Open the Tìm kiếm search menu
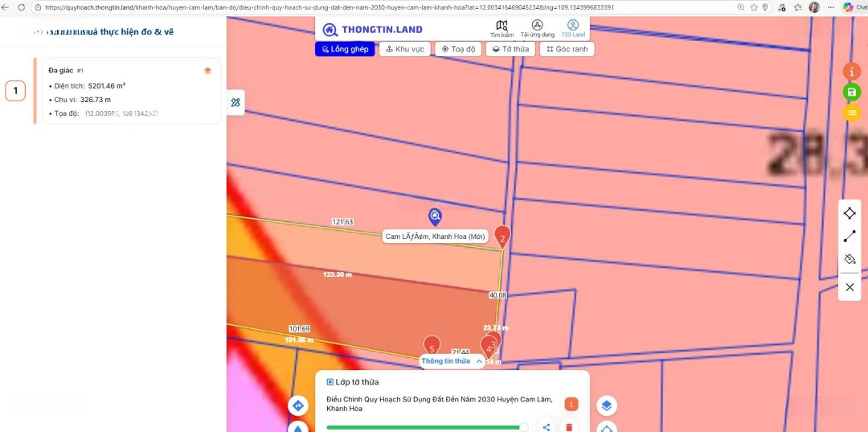This screenshot has width=868, height=432. click(x=502, y=29)
